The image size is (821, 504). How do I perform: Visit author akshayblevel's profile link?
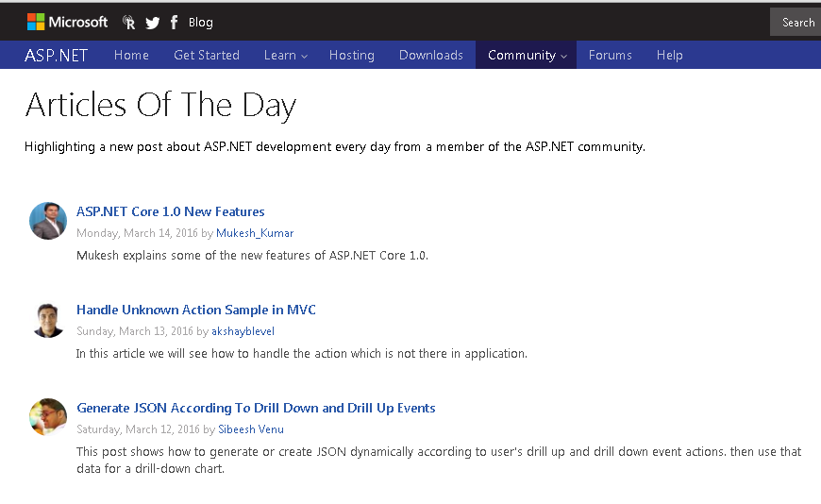pos(243,331)
